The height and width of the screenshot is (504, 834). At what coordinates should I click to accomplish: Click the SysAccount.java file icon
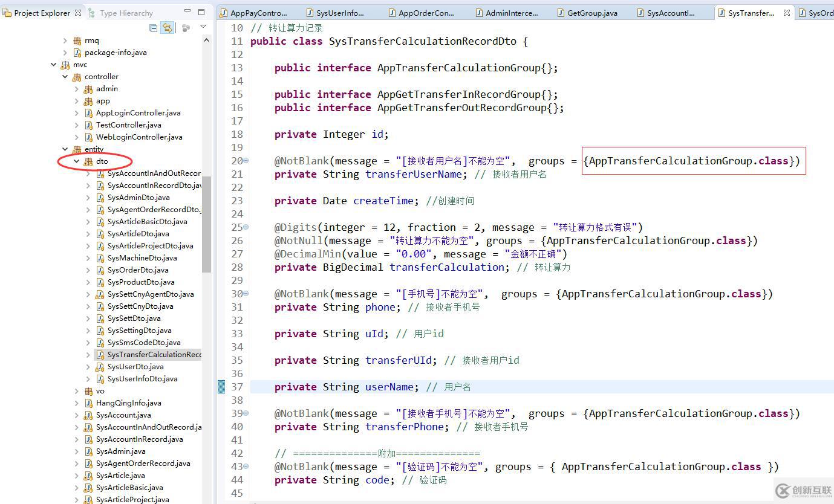click(88, 415)
